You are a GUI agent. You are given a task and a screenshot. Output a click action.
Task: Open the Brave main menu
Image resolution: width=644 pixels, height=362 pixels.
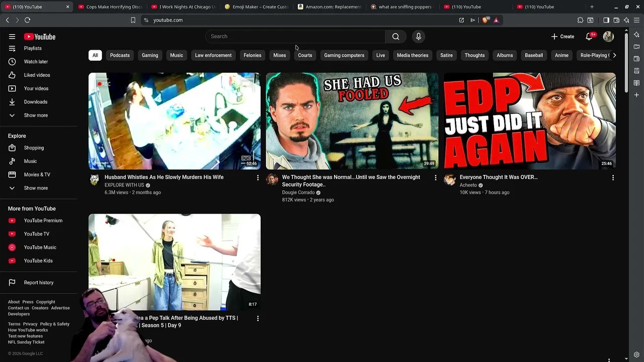click(x=637, y=20)
